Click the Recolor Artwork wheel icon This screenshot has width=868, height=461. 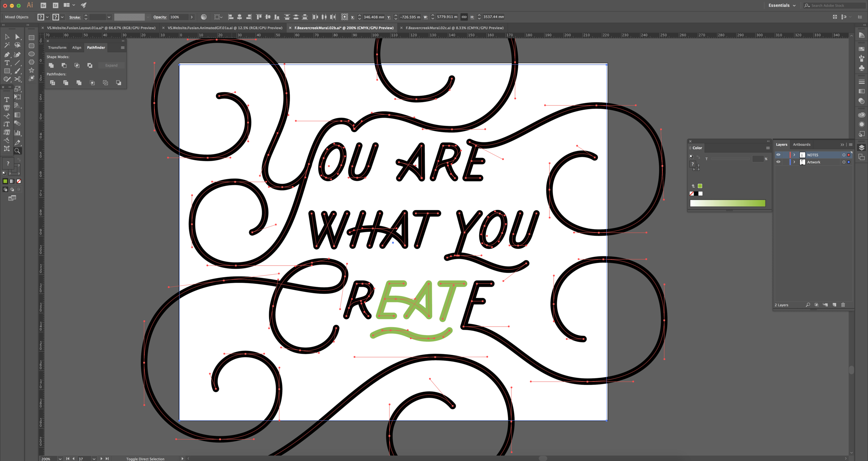pyautogui.click(x=204, y=17)
